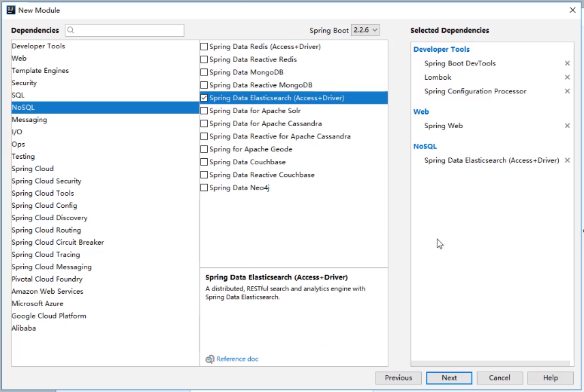Go back with the Previous button

(398, 378)
